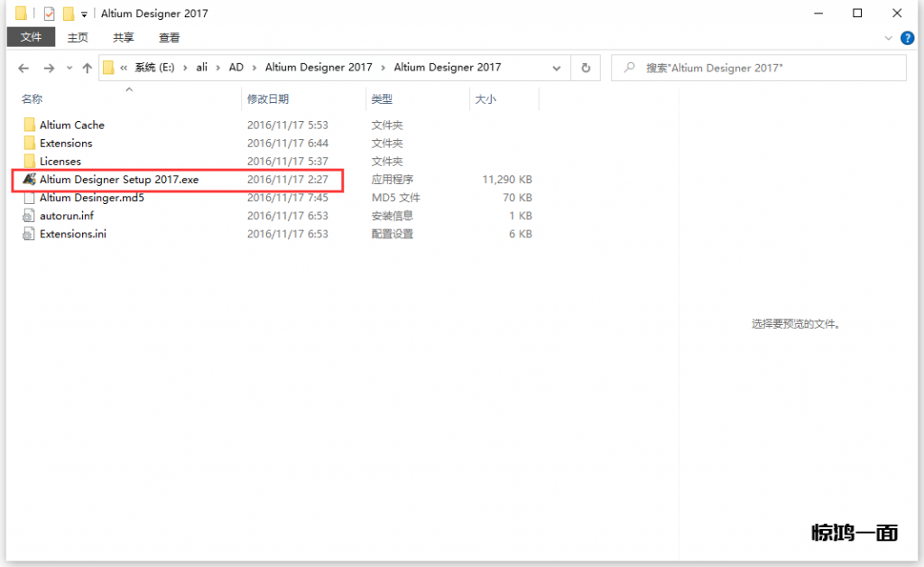This screenshot has height=567, width=924.
Task: Click the Altium Desinger.md5 file icon
Action: tap(30, 198)
